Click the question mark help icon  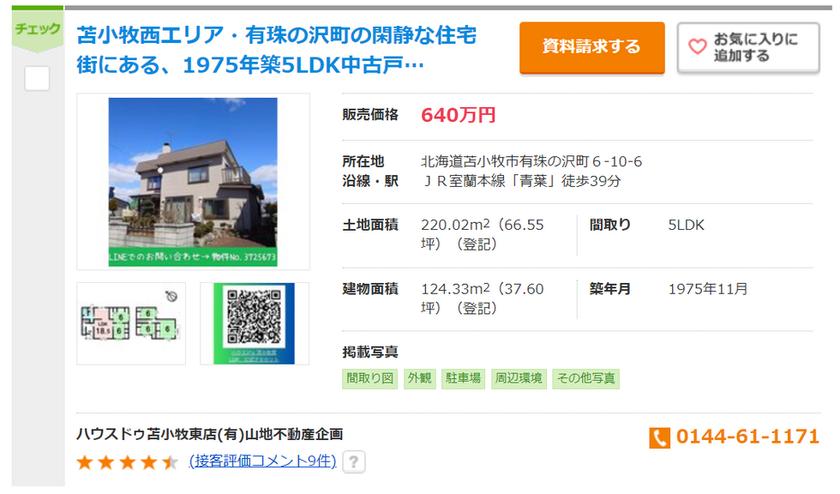(x=353, y=462)
